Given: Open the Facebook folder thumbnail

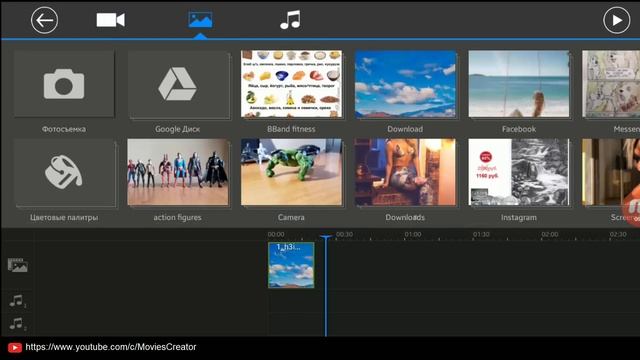Looking at the screenshot, I should click(x=519, y=84).
